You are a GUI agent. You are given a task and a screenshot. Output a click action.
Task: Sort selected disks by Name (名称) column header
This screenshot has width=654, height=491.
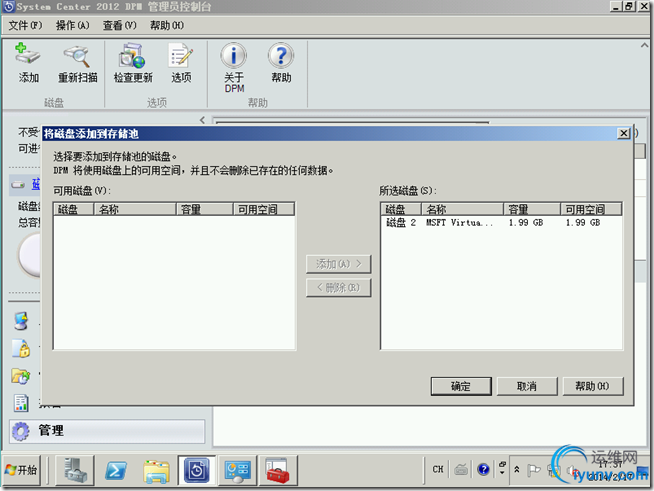pyautogui.click(x=462, y=209)
